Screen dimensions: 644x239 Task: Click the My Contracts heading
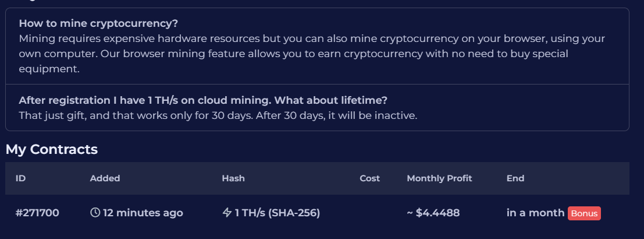point(52,149)
